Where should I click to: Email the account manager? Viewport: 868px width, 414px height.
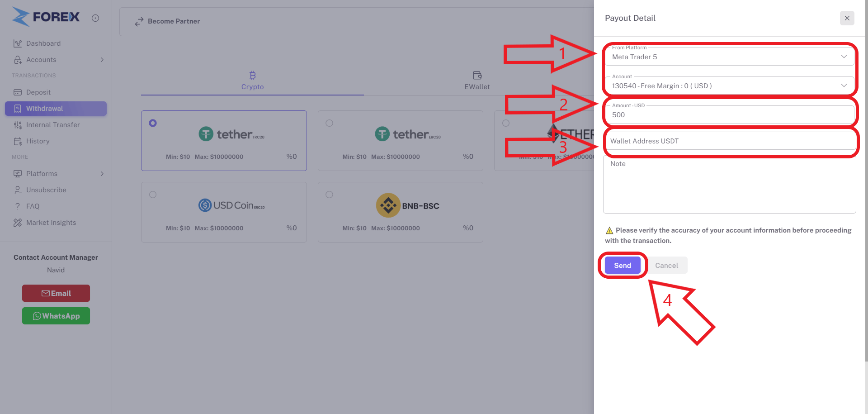(56, 293)
